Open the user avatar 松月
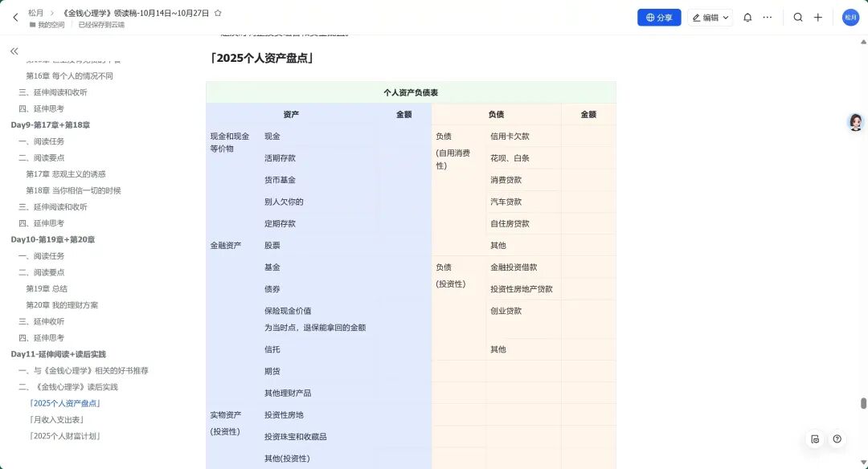 click(x=850, y=18)
